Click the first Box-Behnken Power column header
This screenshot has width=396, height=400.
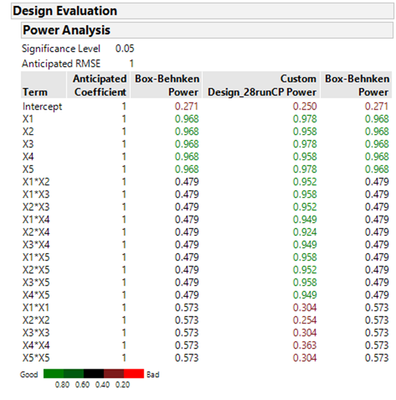point(166,85)
